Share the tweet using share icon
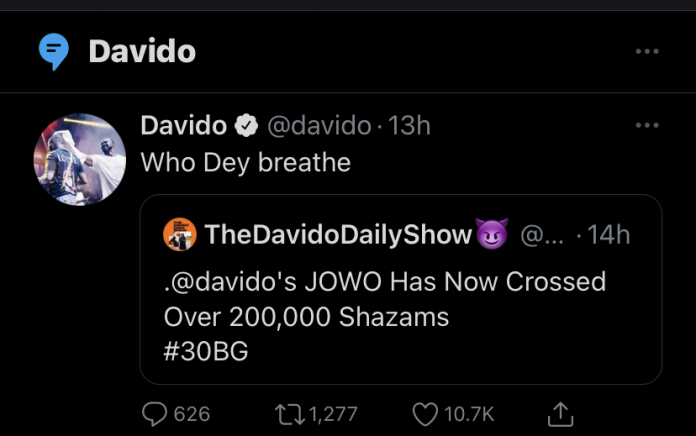This screenshot has width=696, height=436. pos(562,413)
